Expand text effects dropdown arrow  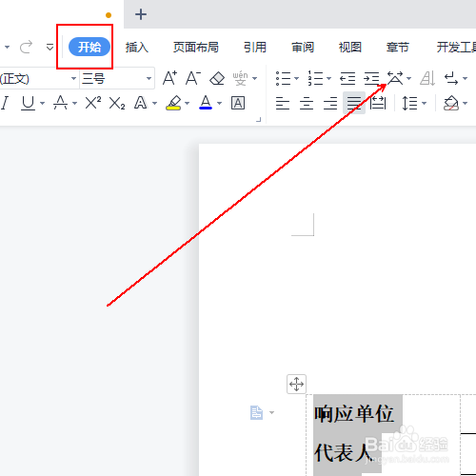click(x=154, y=103)
